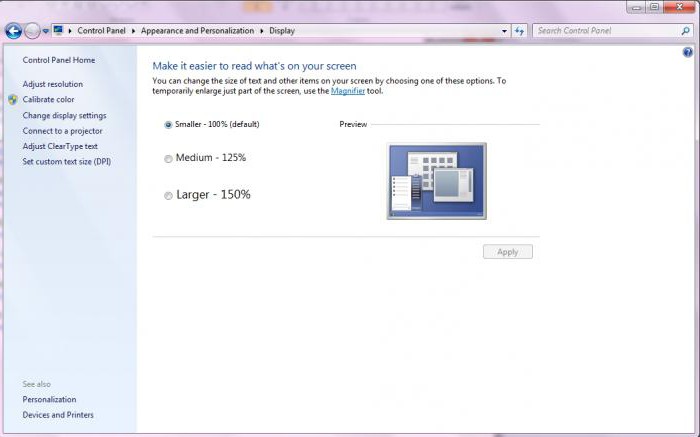
Task: Click the Search Control Panel field
Action: pyautogui.click(x=605, y=31)
